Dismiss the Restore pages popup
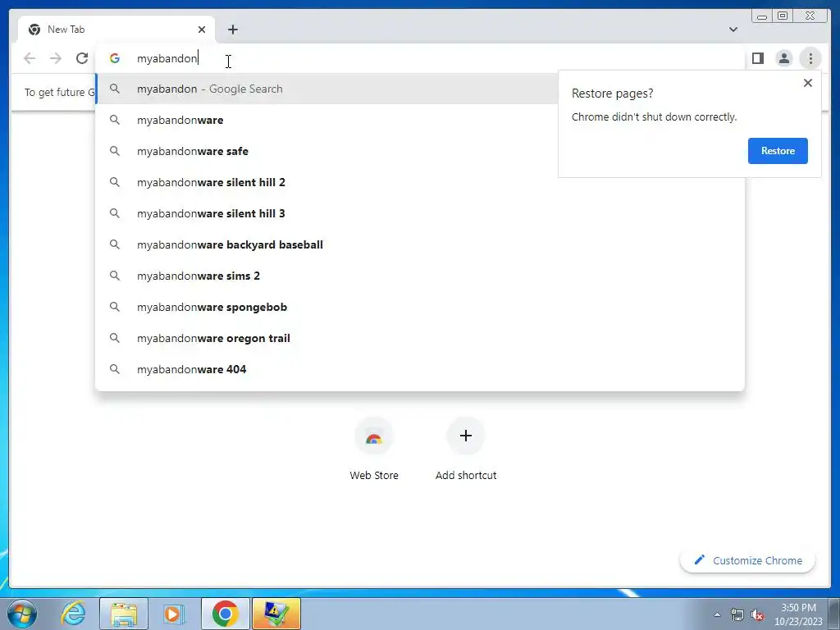Viewport: 840px width, 630px height. (x=808, y=83)
